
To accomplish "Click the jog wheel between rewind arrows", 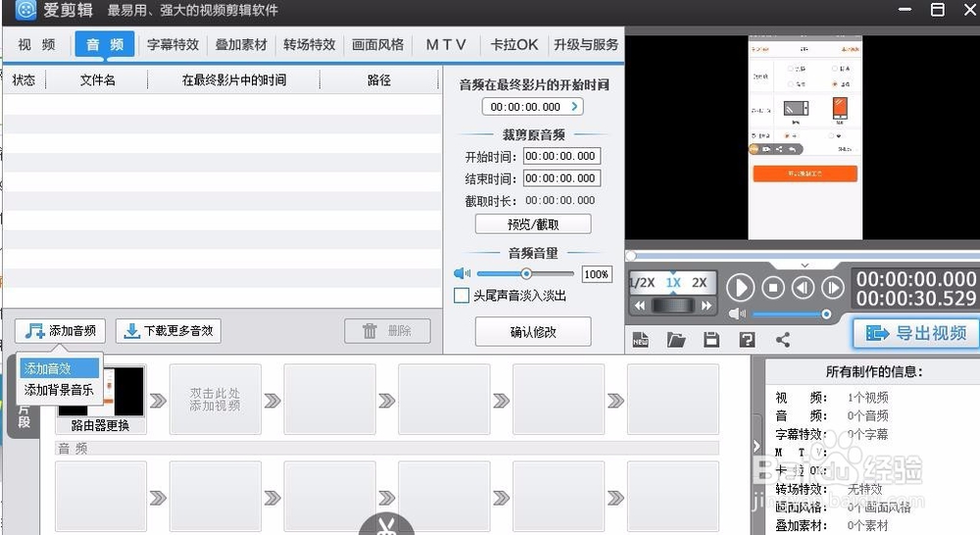I will (x=672, y=306).
